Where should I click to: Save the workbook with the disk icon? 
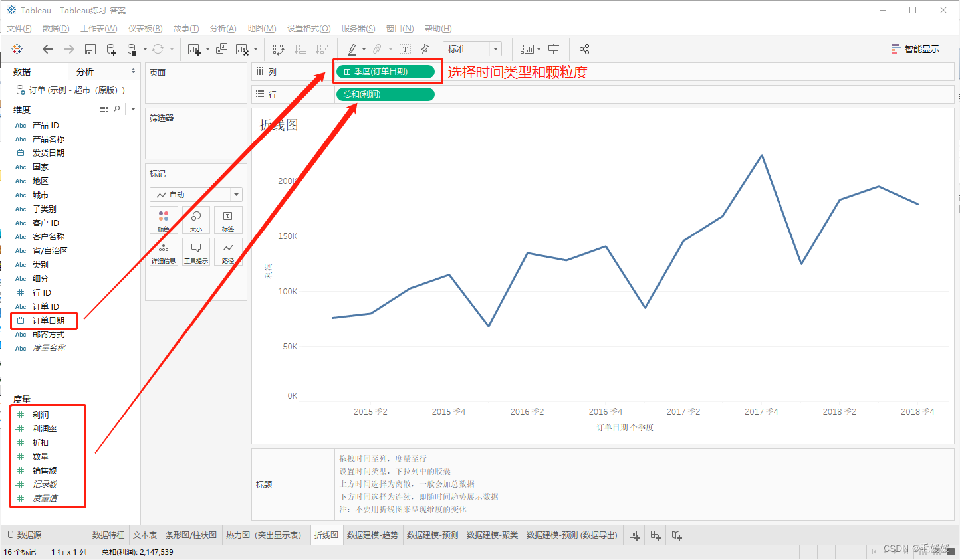point(90,49)
